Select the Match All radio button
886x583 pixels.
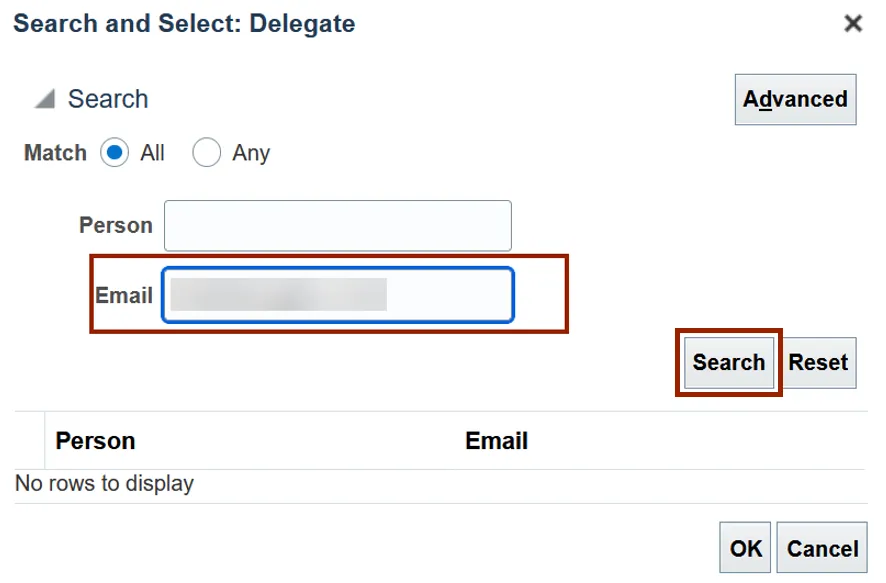(x=115, y=153)
